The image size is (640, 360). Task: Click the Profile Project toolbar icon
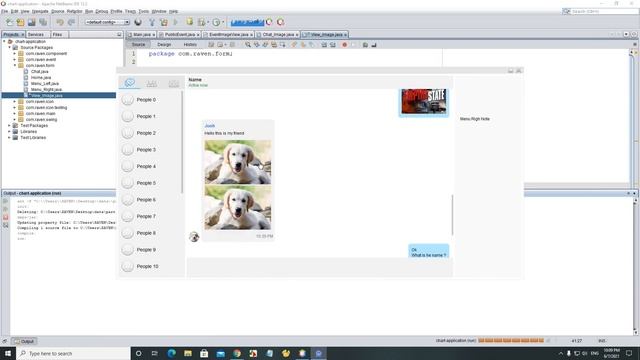(x=216, y=22)
